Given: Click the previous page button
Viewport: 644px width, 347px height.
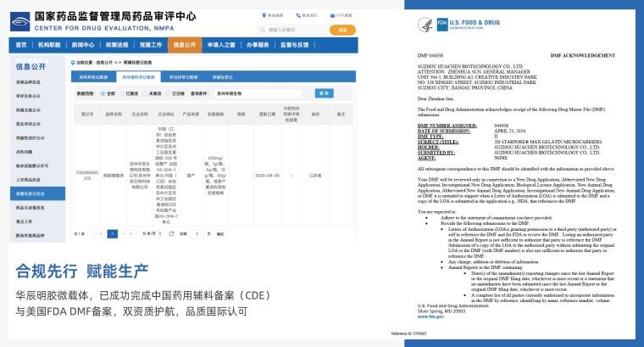Looking at the screenshot, I should (x=97, y=233).
